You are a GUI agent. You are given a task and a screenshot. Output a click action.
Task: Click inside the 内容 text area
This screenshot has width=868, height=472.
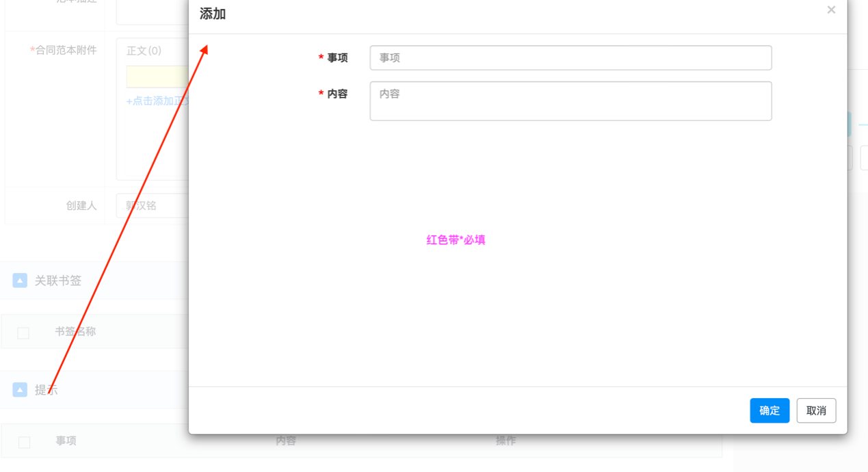coord(570,101)
